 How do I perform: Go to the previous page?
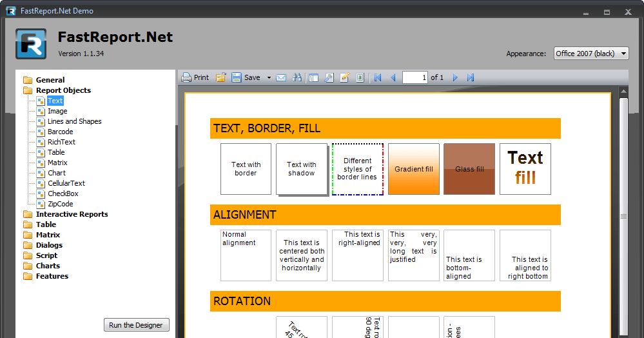pos(393,77)
